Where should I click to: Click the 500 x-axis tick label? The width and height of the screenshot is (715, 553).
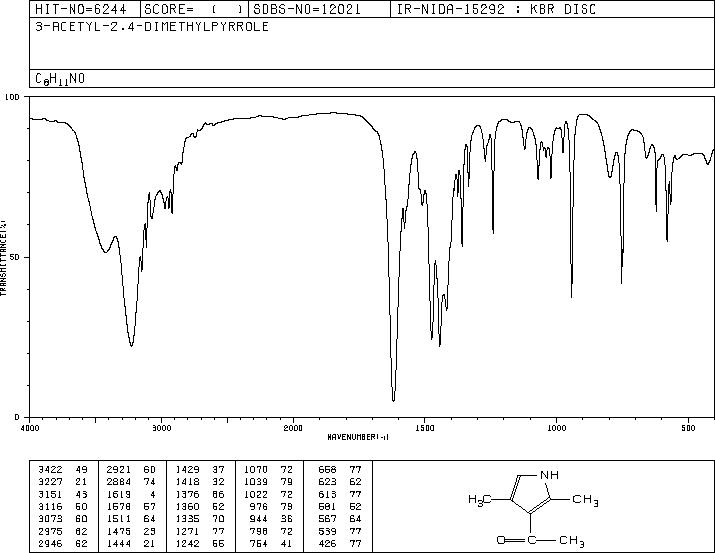pyautogui.click(x=688, y=428)
